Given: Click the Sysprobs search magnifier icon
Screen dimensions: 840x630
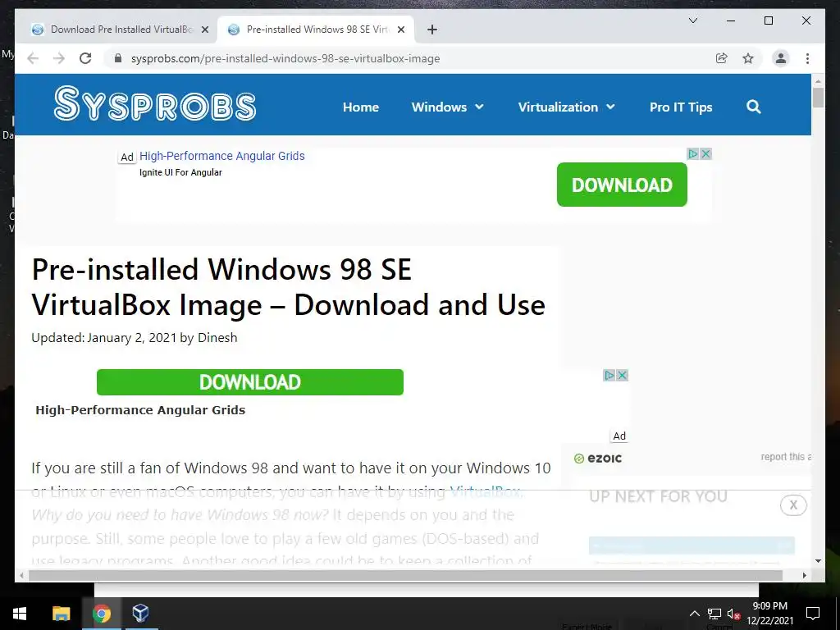Looking at the screenshot, I should (753, 107).
